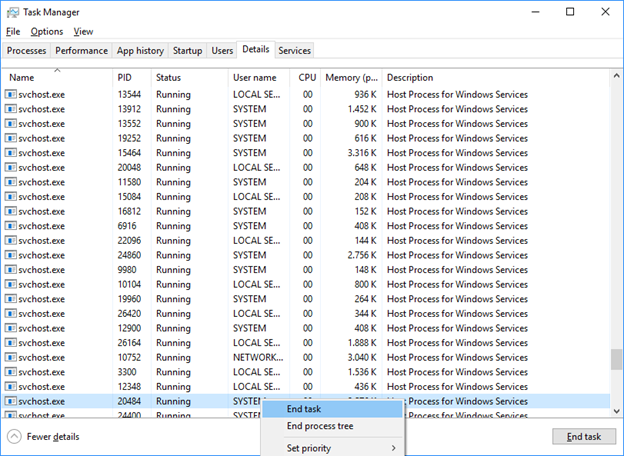Click the svchost.exe icon for PID 19252
This screenshot has height=456, width=624.
tap(10, 138)
